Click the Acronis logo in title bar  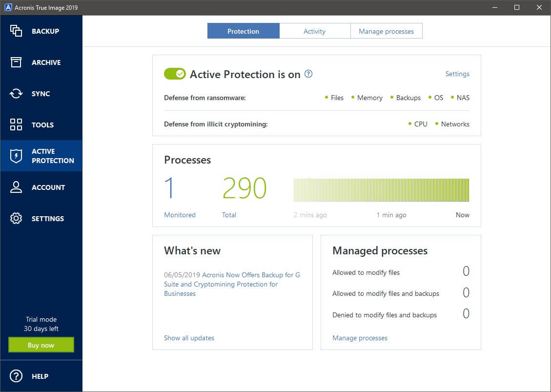[8, 7]
